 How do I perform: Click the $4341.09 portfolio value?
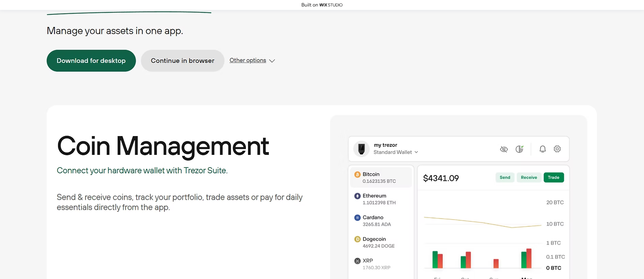tap(441, 178)
